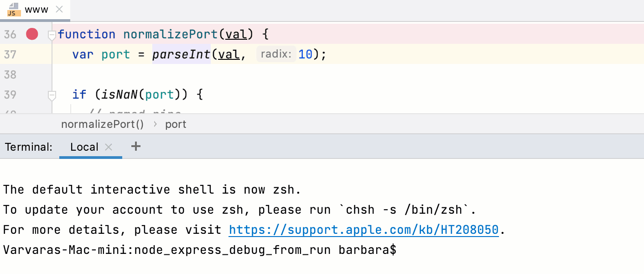This screenshot has width=644, height=274.
Task: Switch to the Local terminal tab
Action: 84,147
